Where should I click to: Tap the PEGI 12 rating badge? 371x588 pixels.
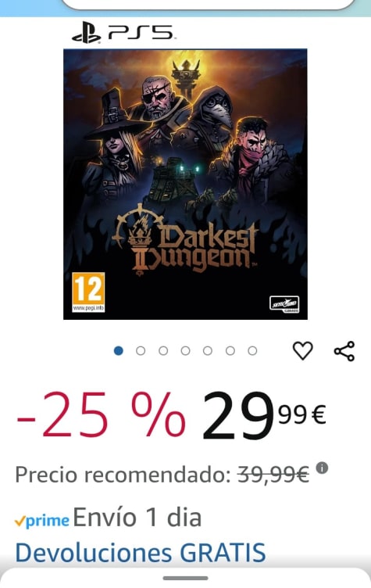click(88, 292)
